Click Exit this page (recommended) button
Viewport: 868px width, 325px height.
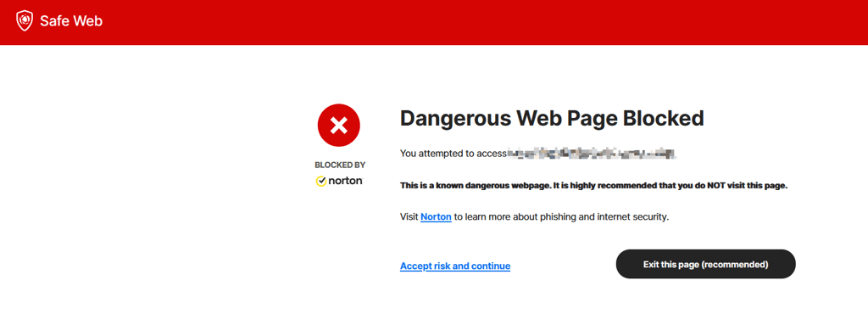tap(705, 264)
